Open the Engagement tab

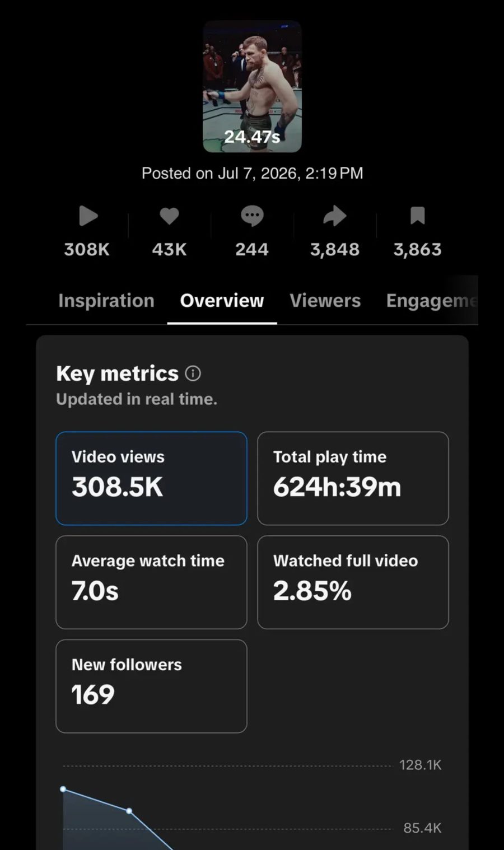432,301
